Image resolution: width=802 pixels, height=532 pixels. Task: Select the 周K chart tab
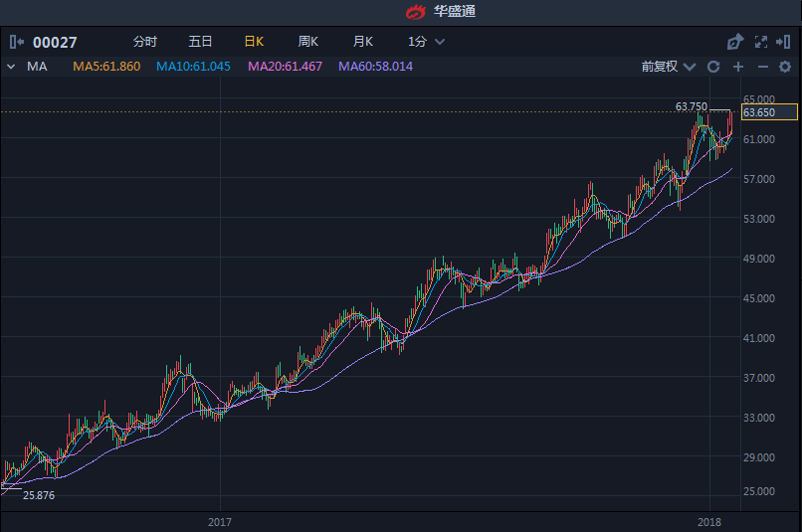(307, 42)
